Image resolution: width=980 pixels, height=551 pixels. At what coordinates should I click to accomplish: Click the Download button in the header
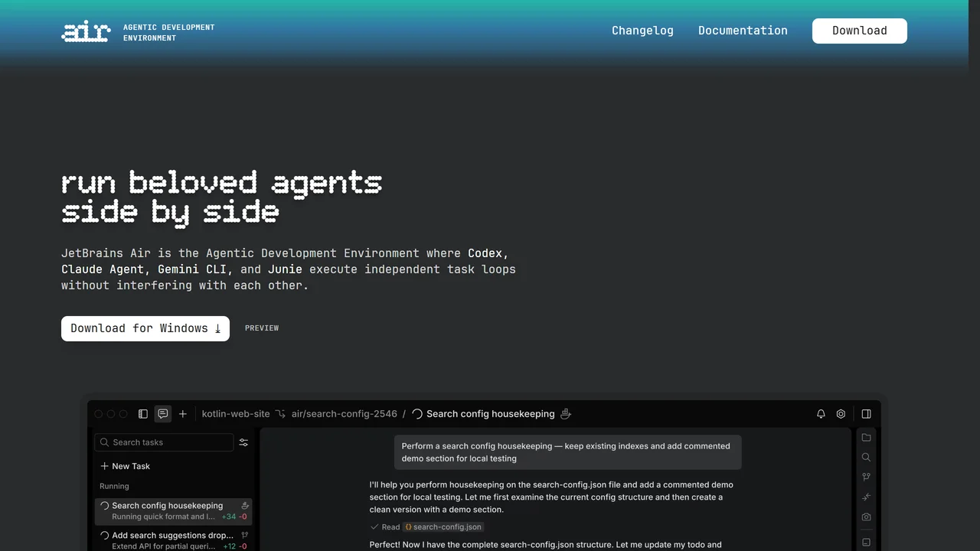tap(859, 31)
